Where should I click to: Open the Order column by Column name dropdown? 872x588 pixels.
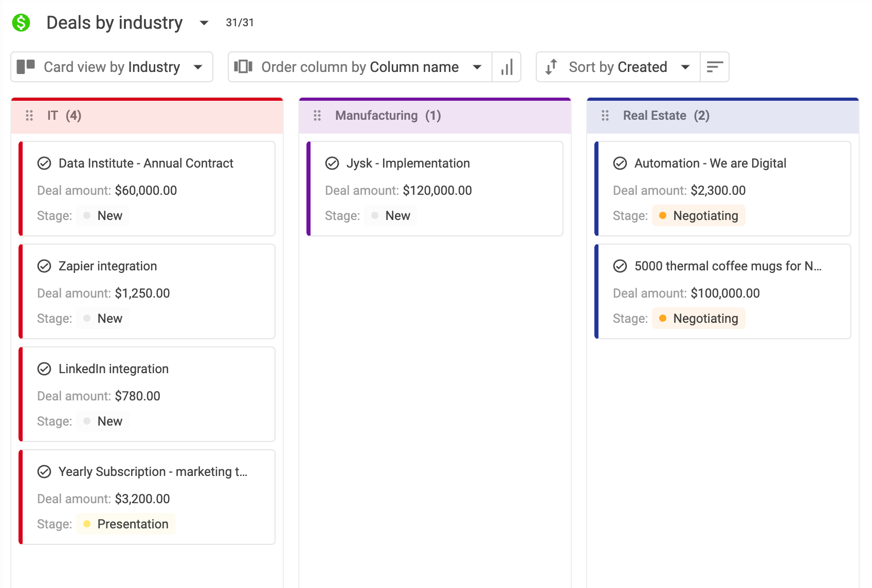[x=360, y=67]
